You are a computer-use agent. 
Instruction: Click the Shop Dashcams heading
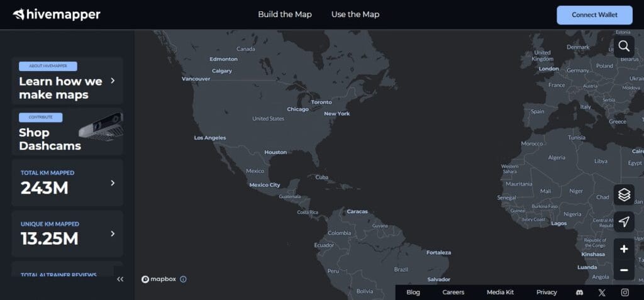pyautogui.click(x=50, y=140)
